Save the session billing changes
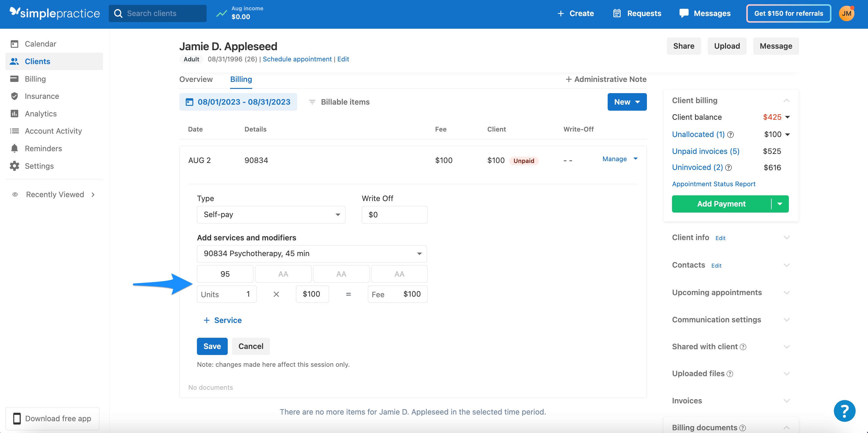The height and width of the screenshot is (433, 868). point(212,346)
